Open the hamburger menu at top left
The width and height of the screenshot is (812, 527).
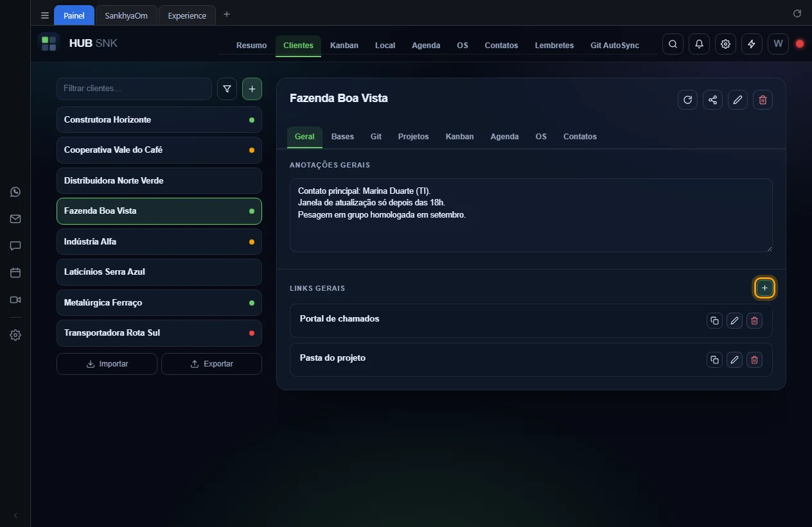tap(45, 15)
